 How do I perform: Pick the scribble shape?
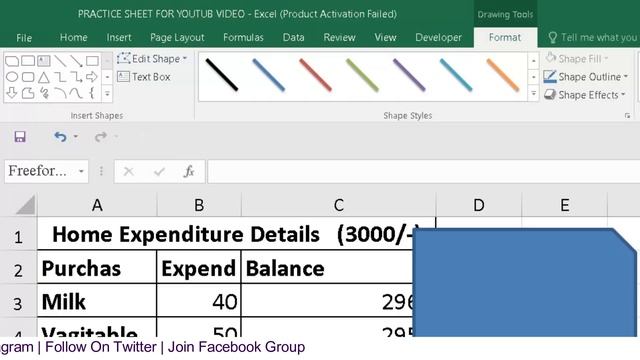point(44,93)
